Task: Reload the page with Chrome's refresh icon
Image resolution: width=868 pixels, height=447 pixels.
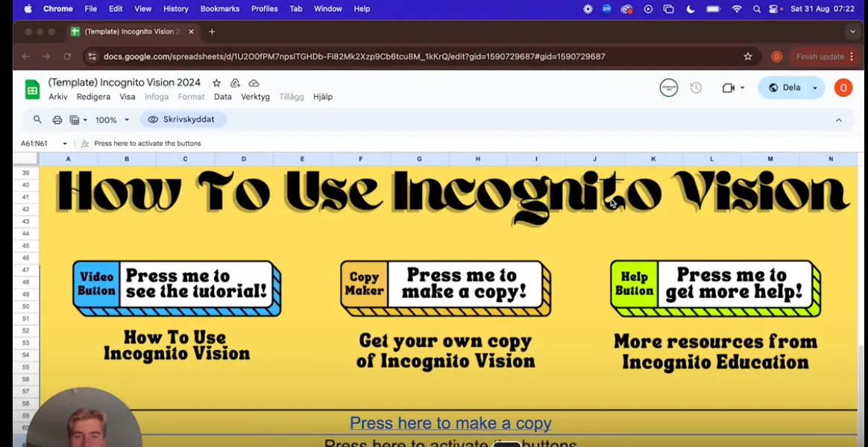Action: [x=67, y=56]
